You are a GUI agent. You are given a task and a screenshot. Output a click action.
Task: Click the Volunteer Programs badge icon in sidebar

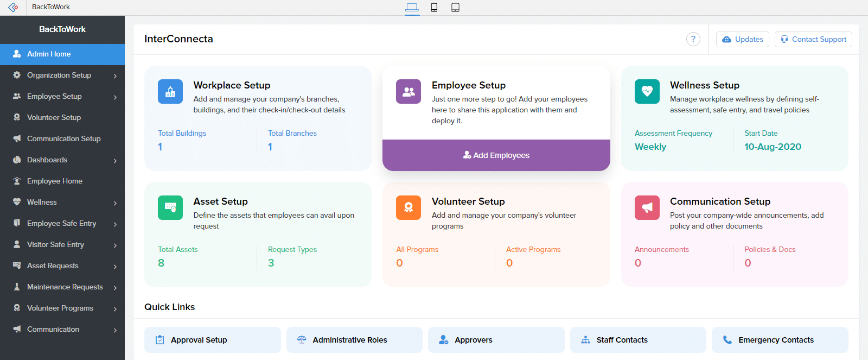coord(17,308)
